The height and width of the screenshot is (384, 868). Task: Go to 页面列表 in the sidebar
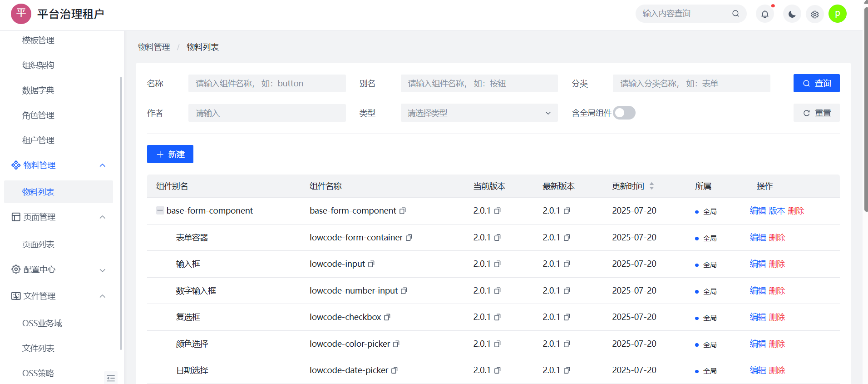[x=38, y=244]
